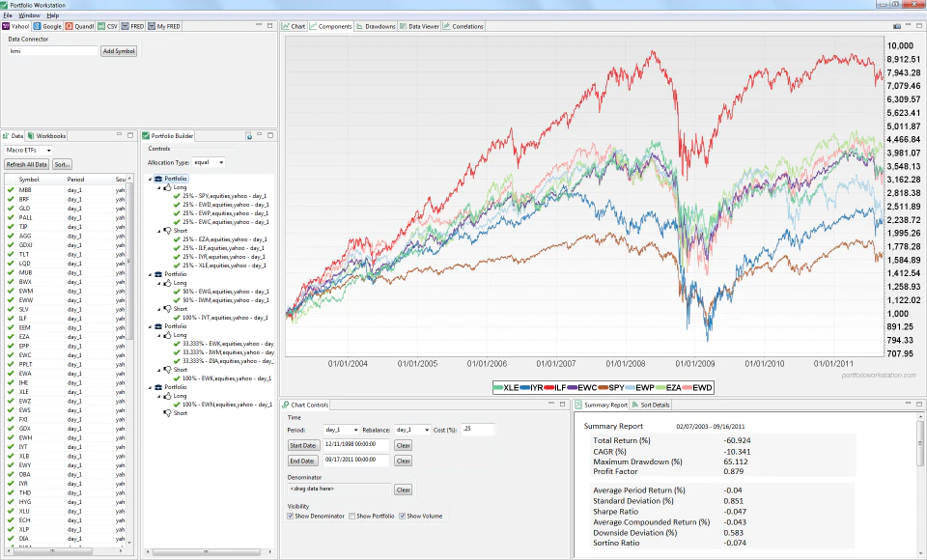Click the Chart Controls panel icon
This screenshot has width=927, height=560.
pos(286,406)
